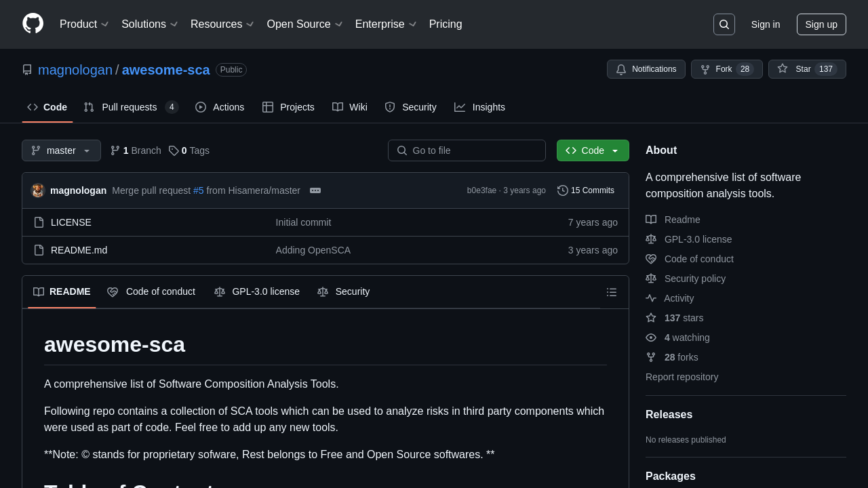Open the 15 Commits history
The height and width of the screenshot is (488, 868).
(x=586, y=190)
